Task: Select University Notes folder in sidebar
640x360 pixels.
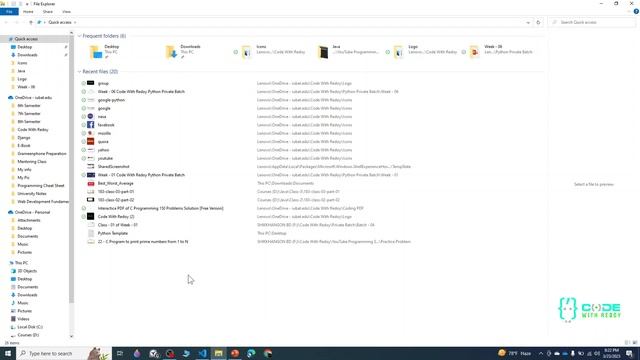Action: tap(32, 193)
